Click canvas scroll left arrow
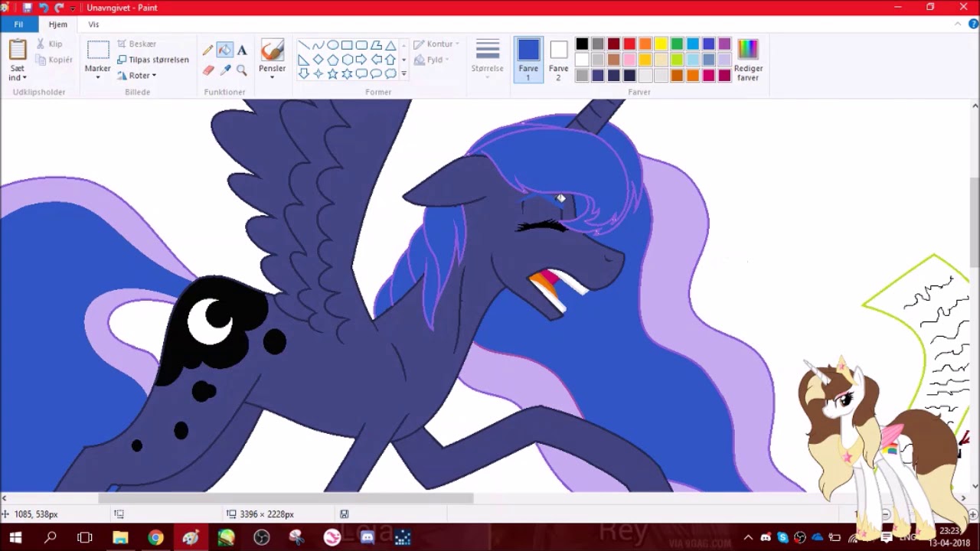This screenshot has height=551, width=980. (x=5, y=498)
